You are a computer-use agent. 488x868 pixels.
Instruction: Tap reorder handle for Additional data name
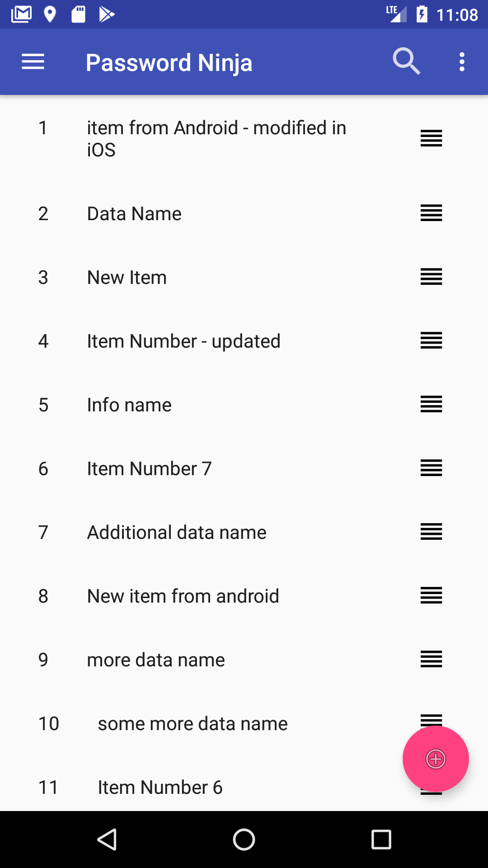coord(431,532)
